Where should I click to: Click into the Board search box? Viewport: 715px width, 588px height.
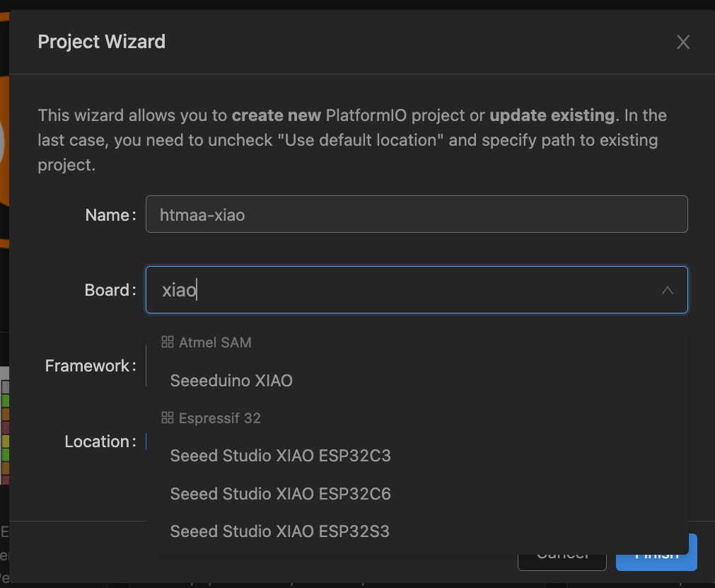point(403,290)
